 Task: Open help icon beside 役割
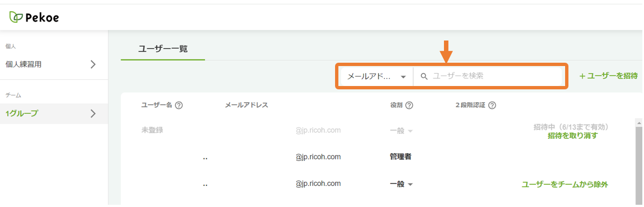point(409,105)
